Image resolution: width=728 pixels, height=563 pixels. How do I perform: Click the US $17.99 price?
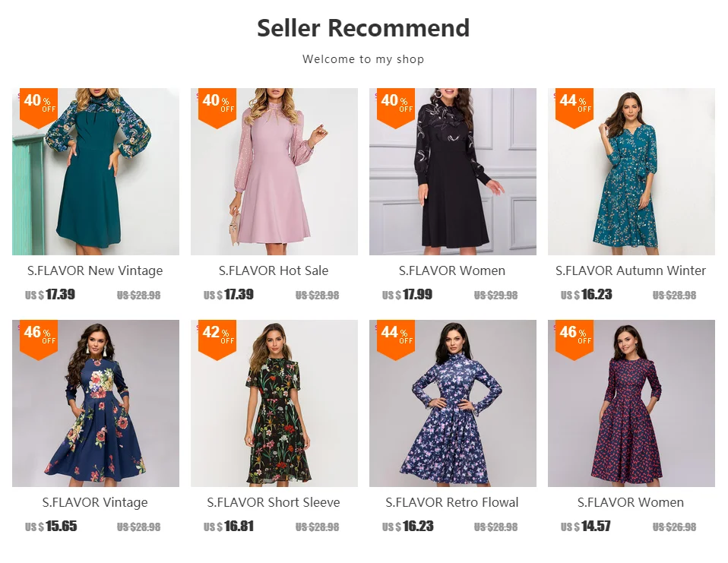(407, 295)
